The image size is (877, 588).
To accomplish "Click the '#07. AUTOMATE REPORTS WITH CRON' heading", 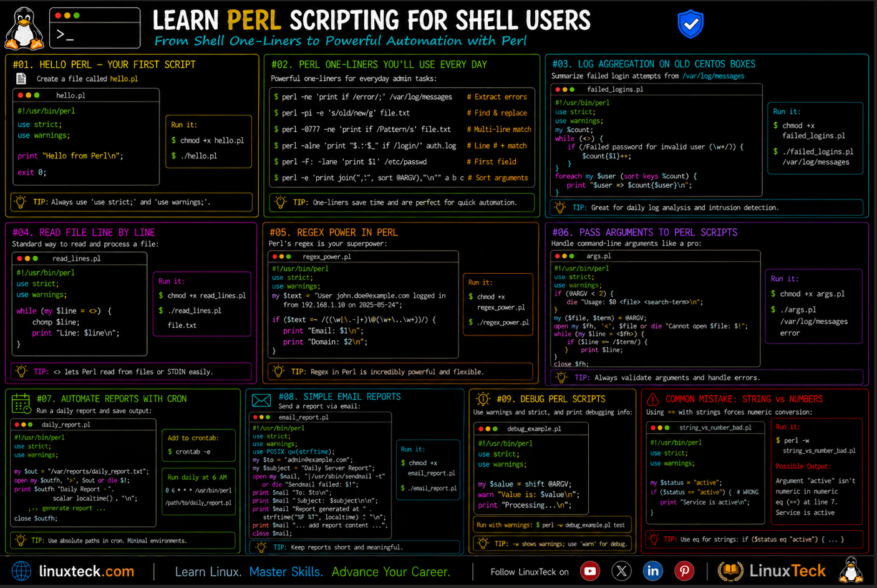I will [x=112, y=398].
